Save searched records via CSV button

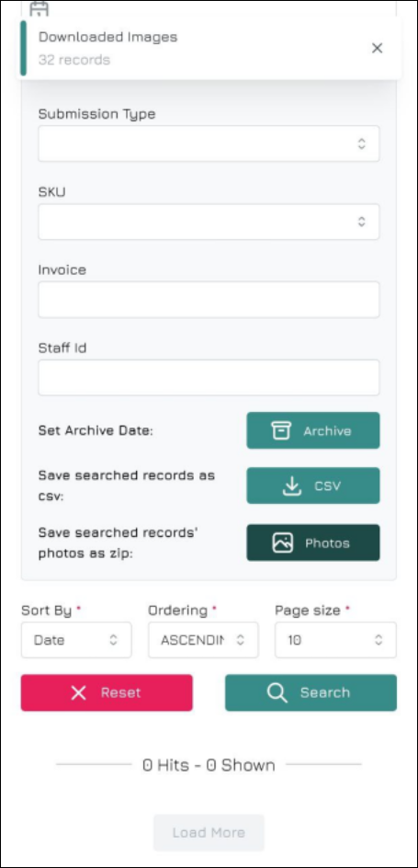tap(313, 485)
